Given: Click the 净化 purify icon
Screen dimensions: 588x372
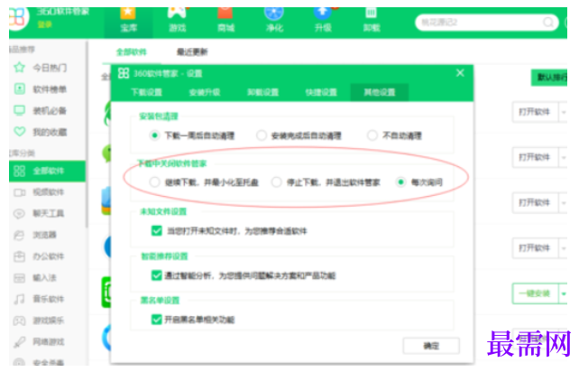Looking at the screenshot, I should coord(274,13).
